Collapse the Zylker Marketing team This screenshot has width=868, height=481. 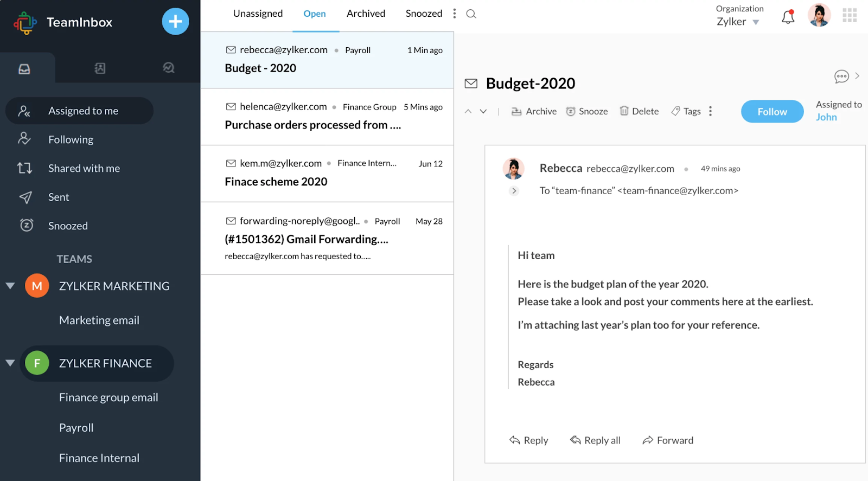[10, 286]
